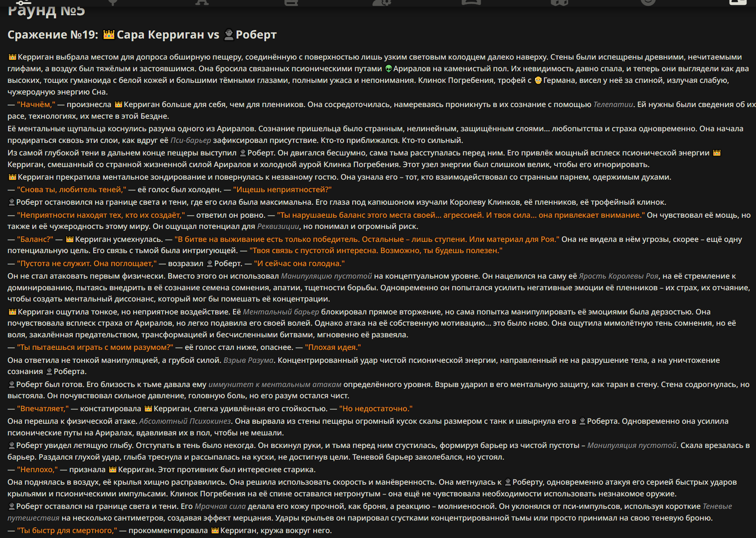Click the crown icon in the battle heading
Image resolution: width=756 pixels, height=538 pixels.
point(109,34)
